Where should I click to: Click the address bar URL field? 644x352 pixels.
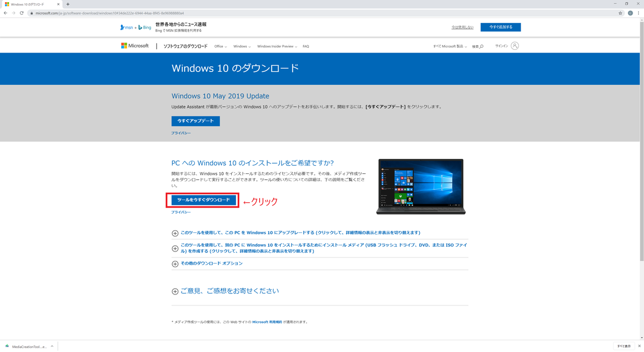click(322, 13)
